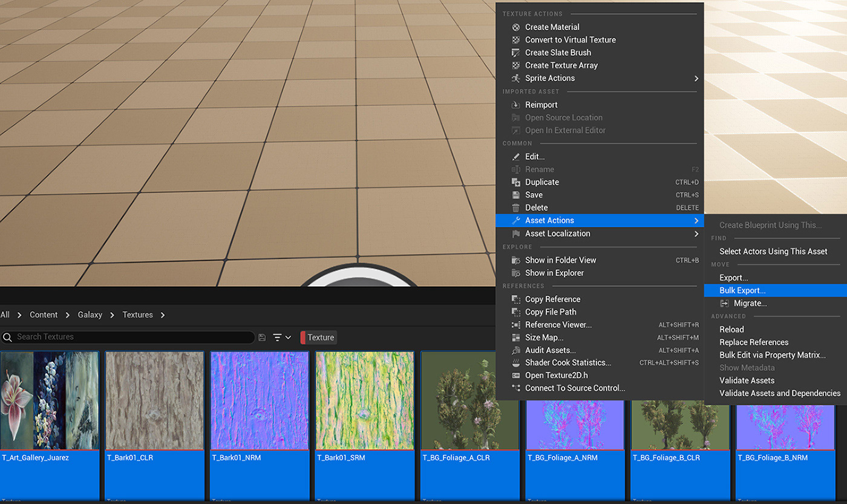The width and height of the screenshot is (847, 504).
Task: Click the Save floppy disk icon in menu
Action: 516,195
